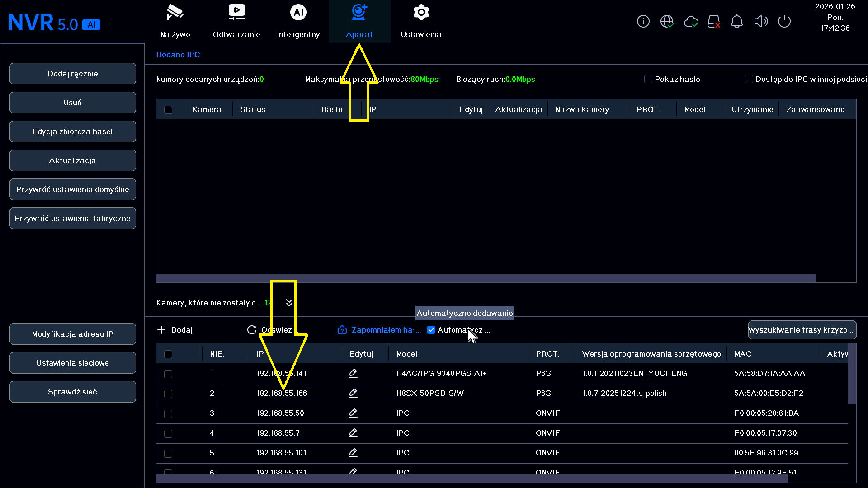Image resolution: width=868 pixels, height=488 pixels.
Task: Click Przywróć ustawienia fabryczne button
Action: click(73, 218)
